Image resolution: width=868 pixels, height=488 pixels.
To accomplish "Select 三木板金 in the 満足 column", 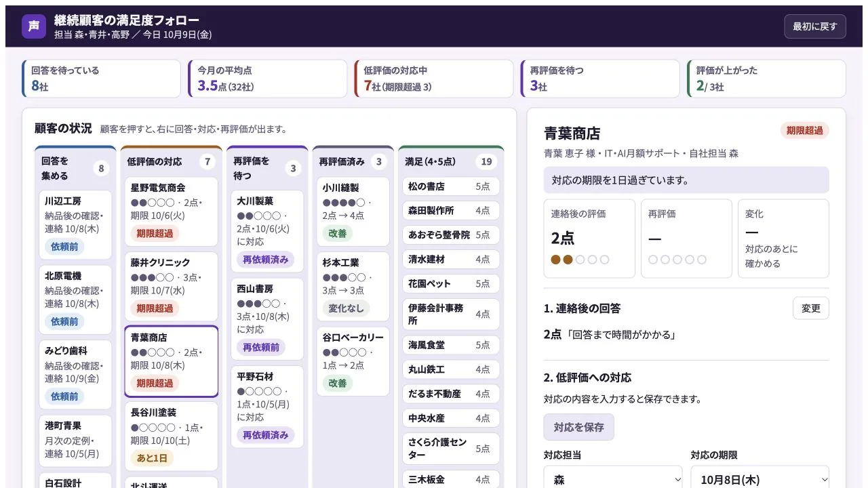I will [451, 479].
